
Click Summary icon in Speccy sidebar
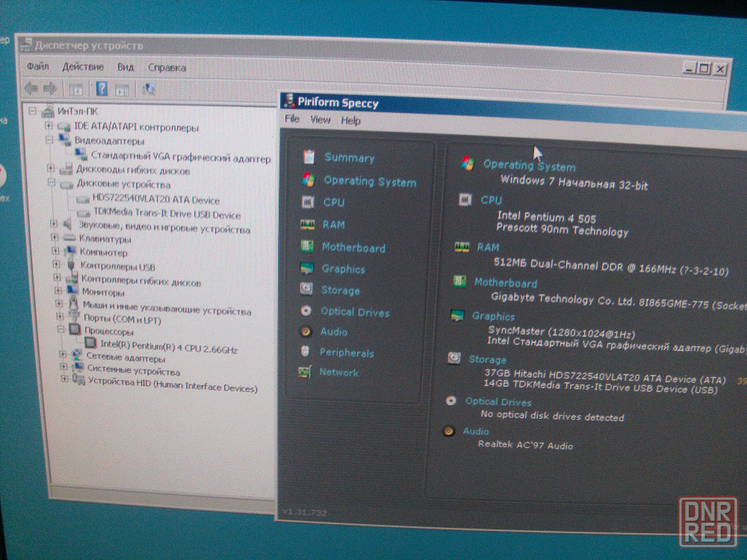(x=309, y=156)
